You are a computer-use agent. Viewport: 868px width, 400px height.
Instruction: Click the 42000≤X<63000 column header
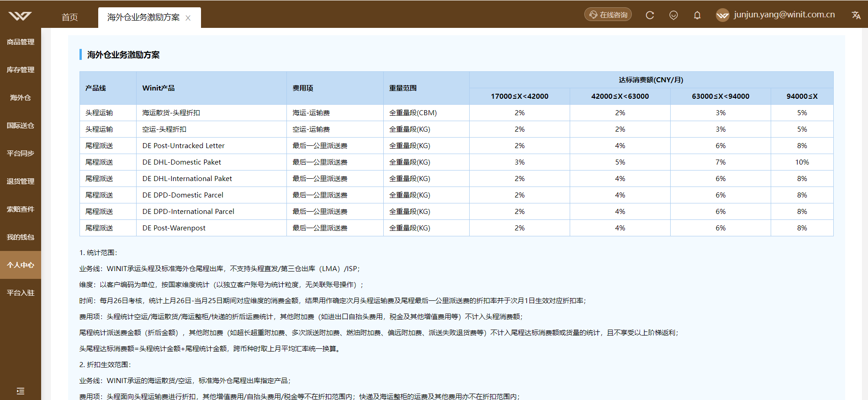tap(620, 96)
